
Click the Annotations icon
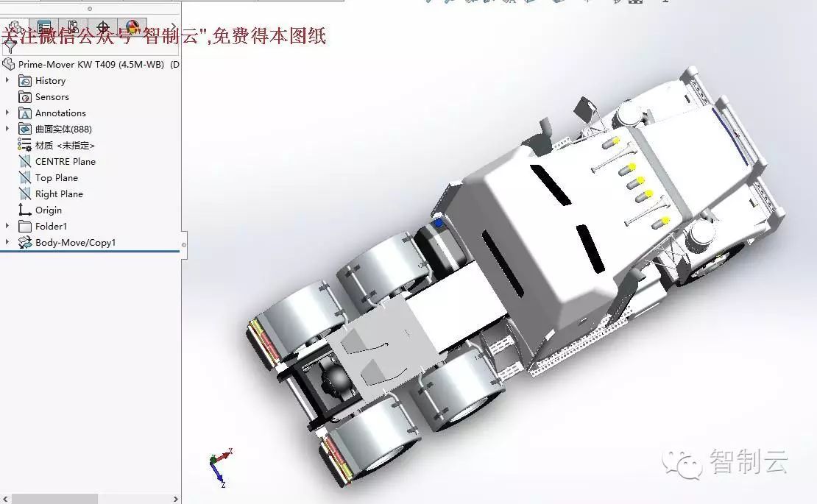[24, 113]
